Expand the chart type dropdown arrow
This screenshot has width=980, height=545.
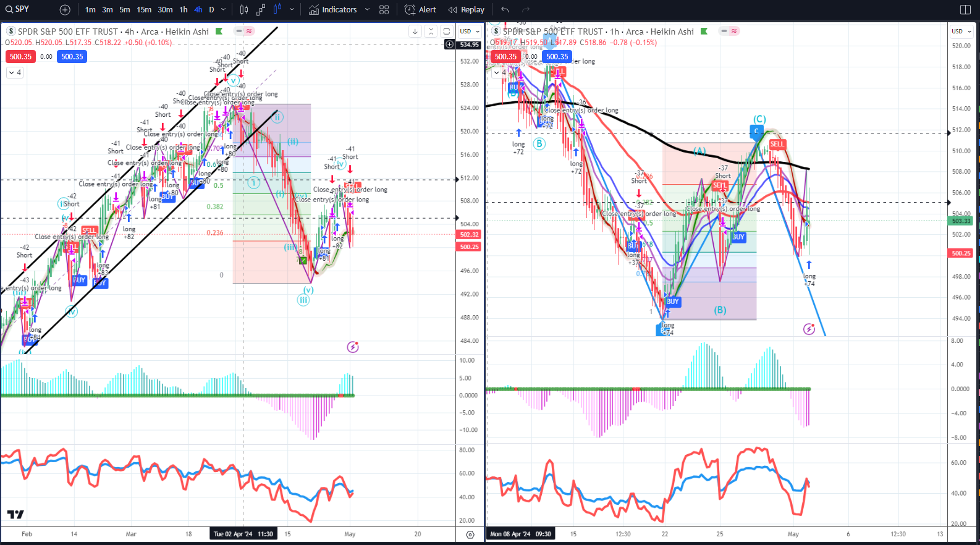point(292,10)
